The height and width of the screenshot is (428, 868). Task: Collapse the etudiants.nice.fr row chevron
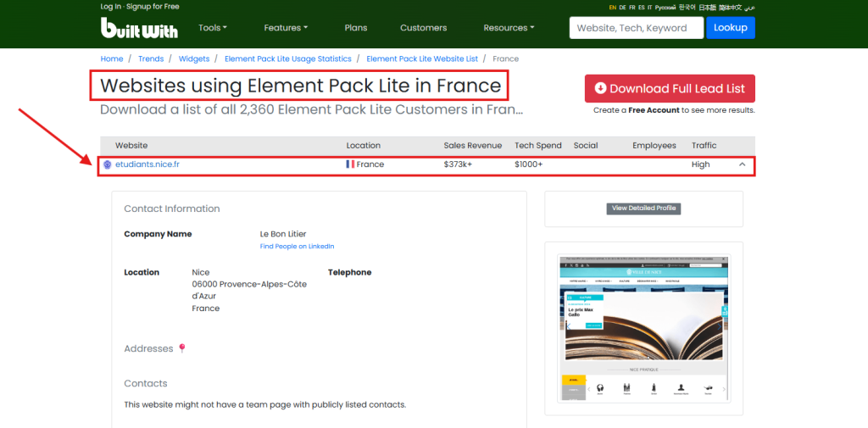[x=743, y=164]
